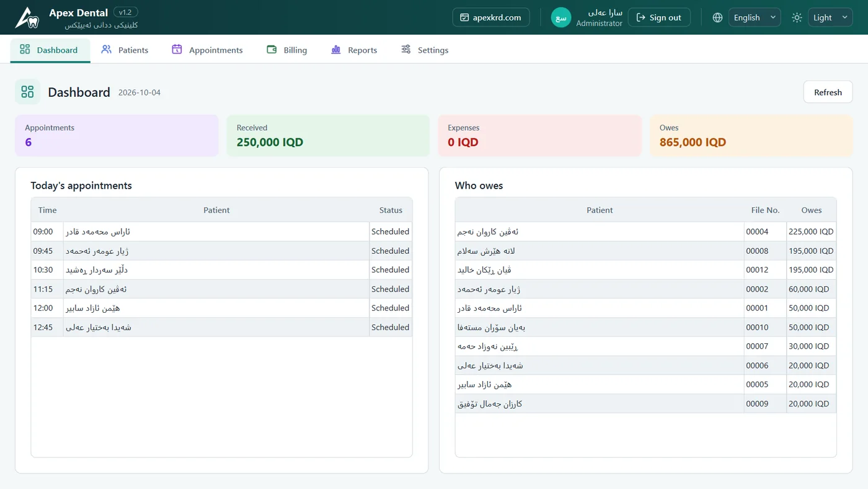Click the large Dashboard heading icon
This screenshot has height=489, width=868.
(27, 92)
